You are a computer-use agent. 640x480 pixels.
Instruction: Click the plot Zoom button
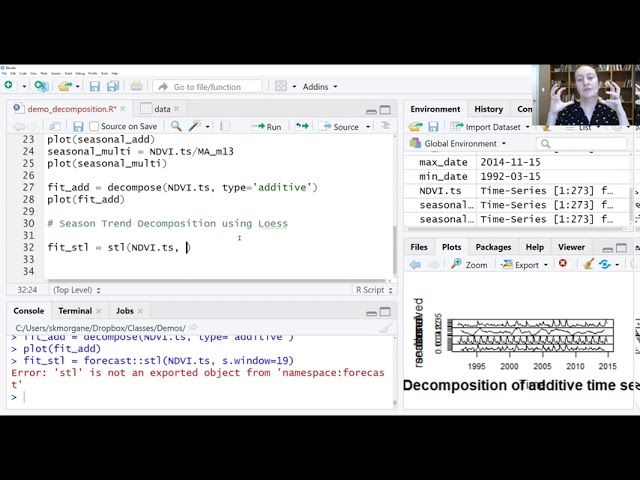[x=469, y=264]
